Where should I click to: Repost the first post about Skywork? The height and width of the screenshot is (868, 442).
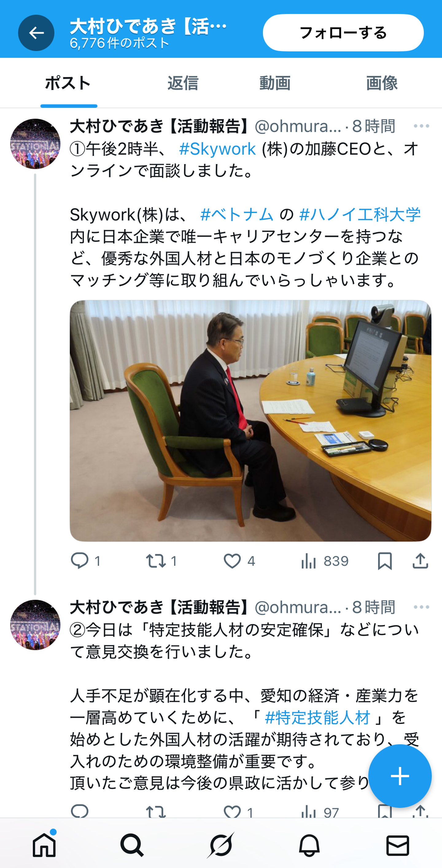(x=156, y=561)
